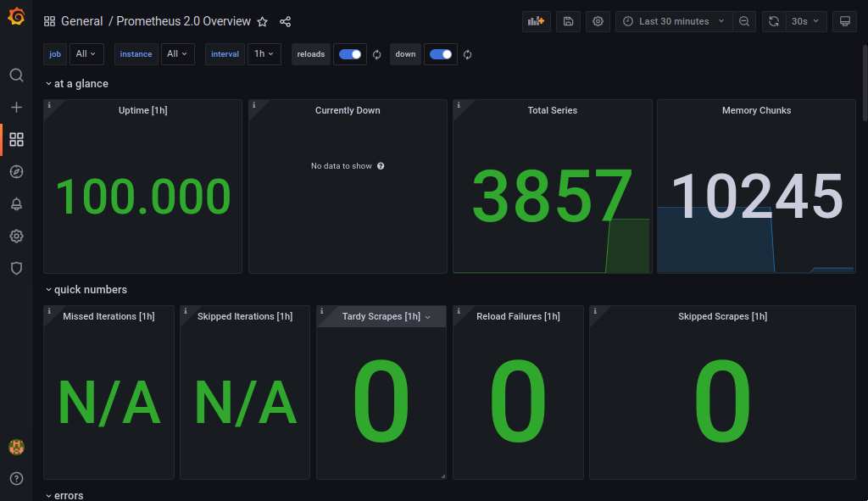Open the grid icon before General breadcrumb

click(x=50, y=21)
